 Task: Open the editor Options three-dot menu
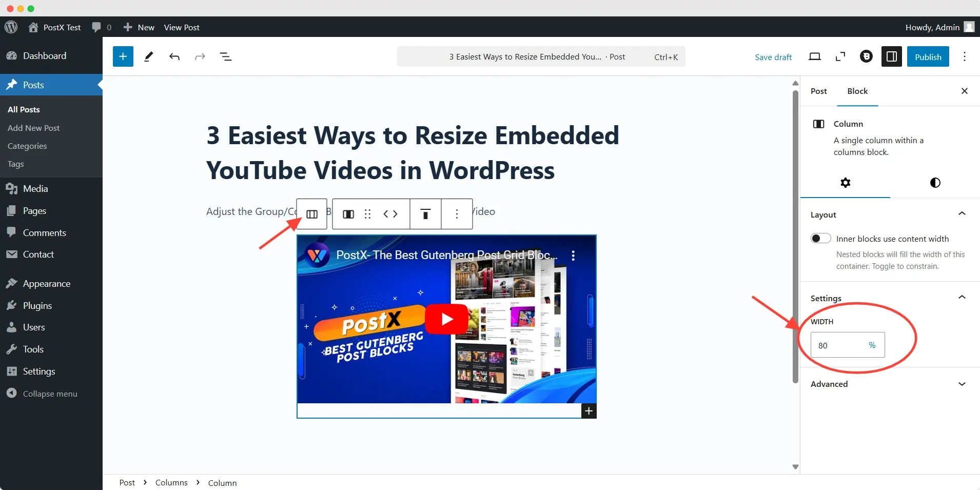point(965,56)
